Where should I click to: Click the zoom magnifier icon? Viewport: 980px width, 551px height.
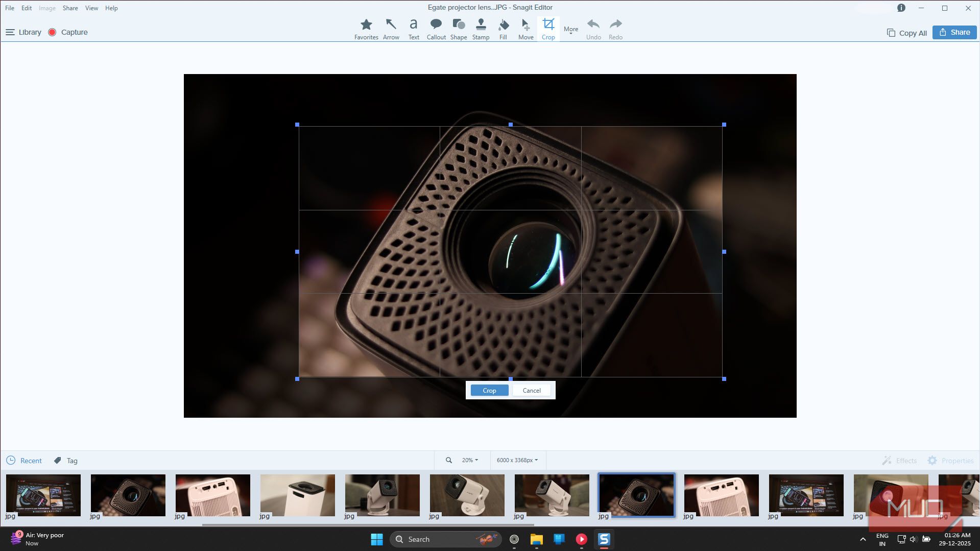448,460
